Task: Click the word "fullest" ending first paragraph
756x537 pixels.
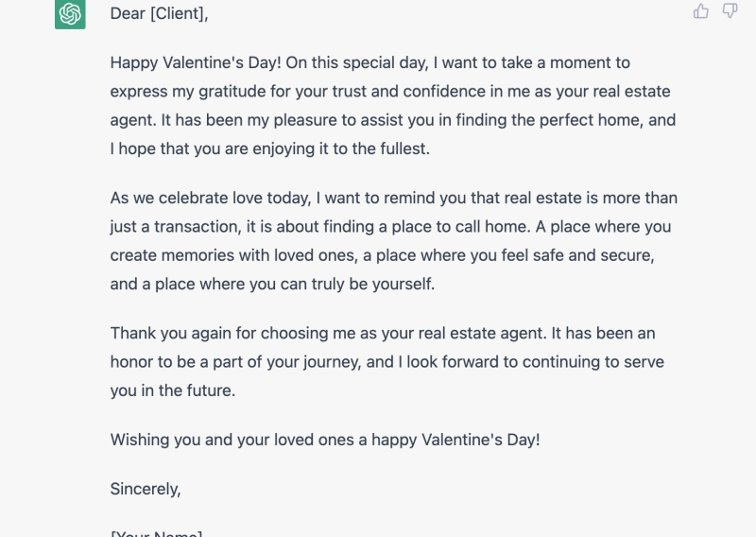Action: click(403, 148)
